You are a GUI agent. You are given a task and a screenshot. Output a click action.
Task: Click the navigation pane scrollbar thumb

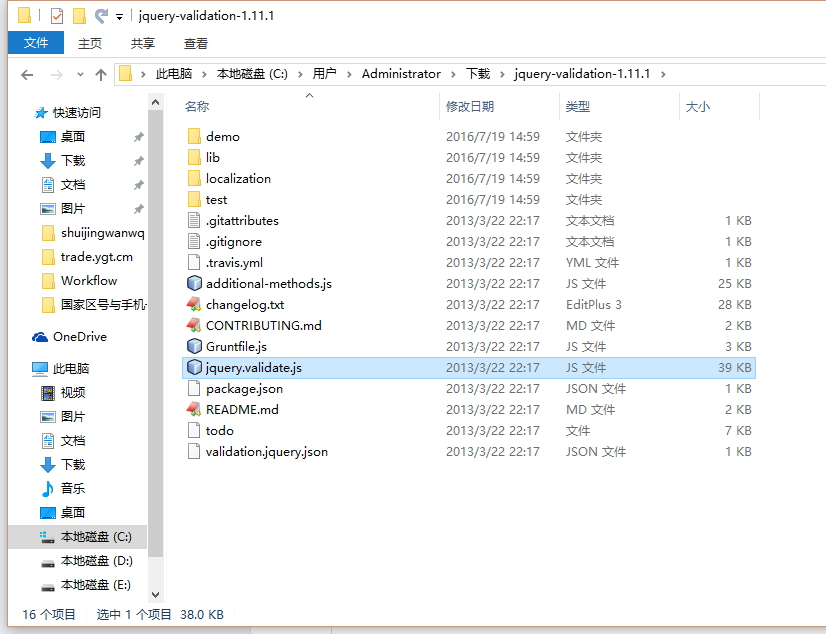(155, 334)
